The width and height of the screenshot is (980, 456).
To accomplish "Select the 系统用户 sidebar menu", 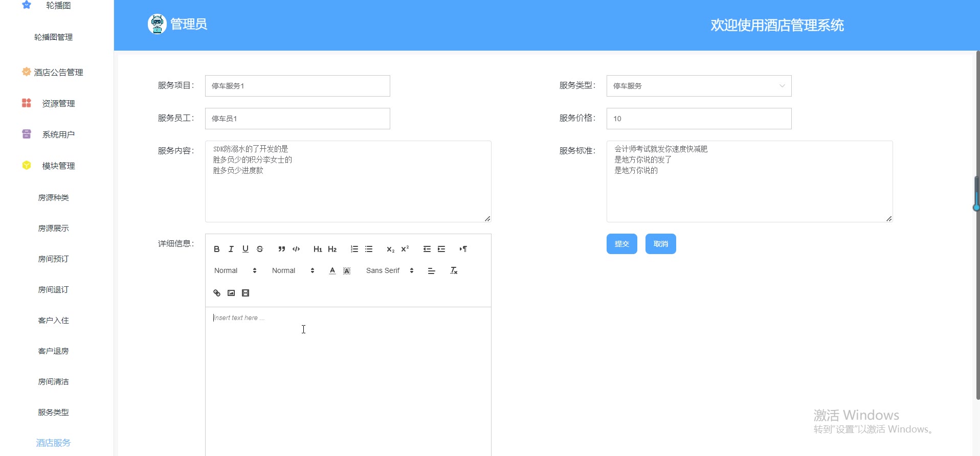I will coord(58,134).
